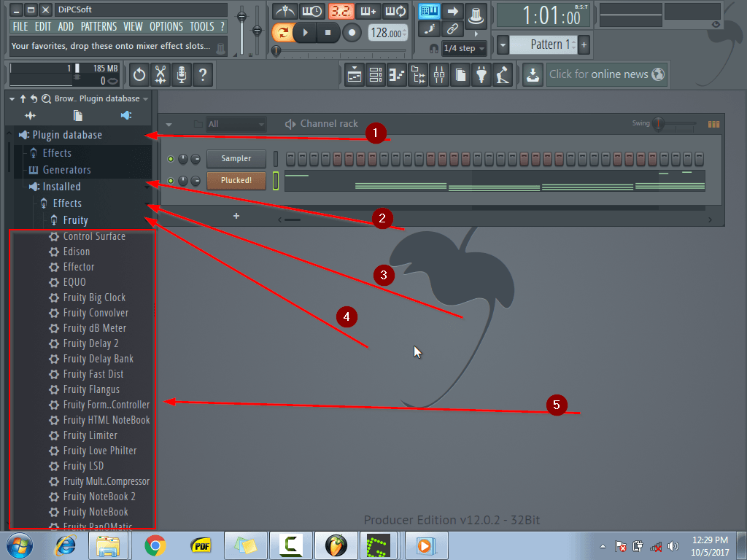Image resolution: width=747 pixels, height=560 pixels.
Task: Open the EDIT menu
Action: click(x=43, y=27)
